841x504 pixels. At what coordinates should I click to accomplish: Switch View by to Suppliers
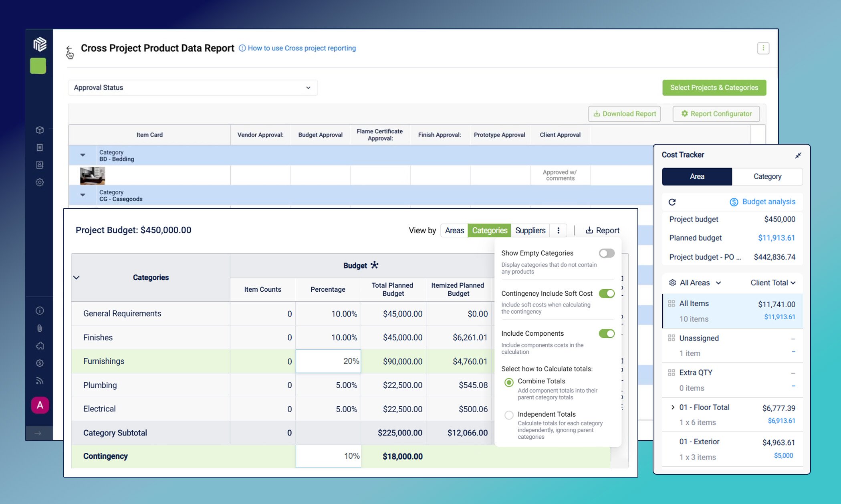click(x=530, y=230)
